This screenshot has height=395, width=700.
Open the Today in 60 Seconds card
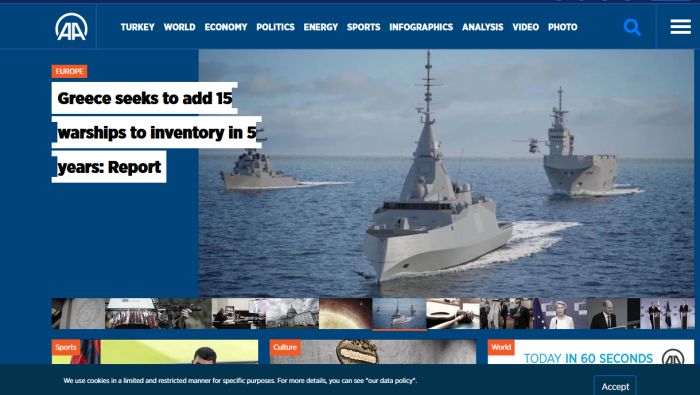tap(591, 352)
